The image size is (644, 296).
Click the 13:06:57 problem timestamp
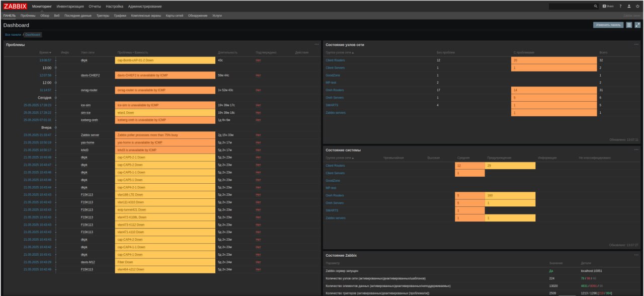coord(46,60)
